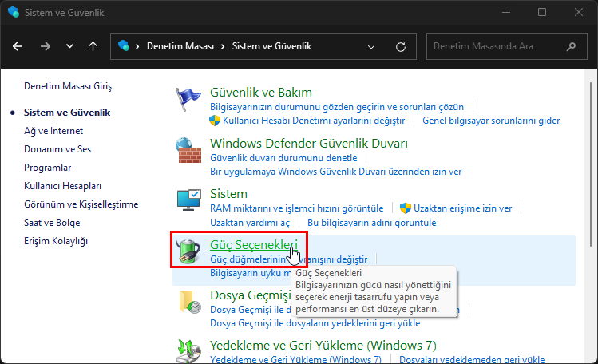Open RAM miktarını ve işlemci hızını görüntüle
Screen dimensions: 598x364
[297, 208]
